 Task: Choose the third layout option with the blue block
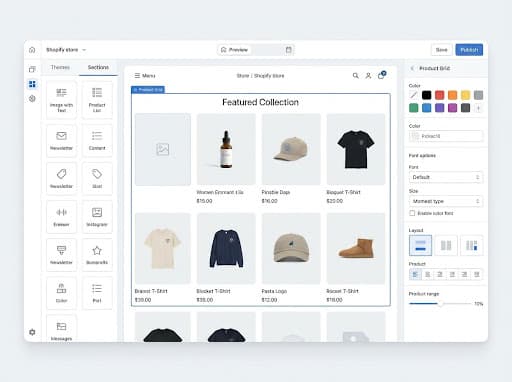[x=471, y=245]
